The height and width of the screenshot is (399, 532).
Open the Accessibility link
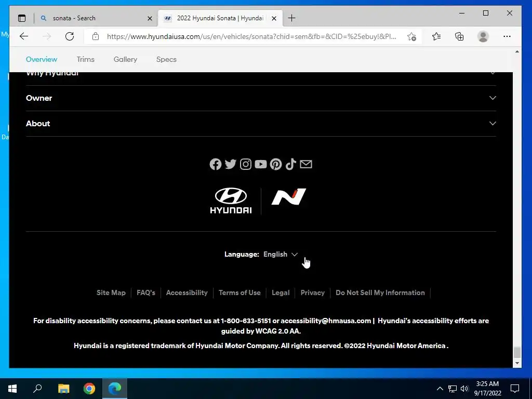tap(187, 293)
